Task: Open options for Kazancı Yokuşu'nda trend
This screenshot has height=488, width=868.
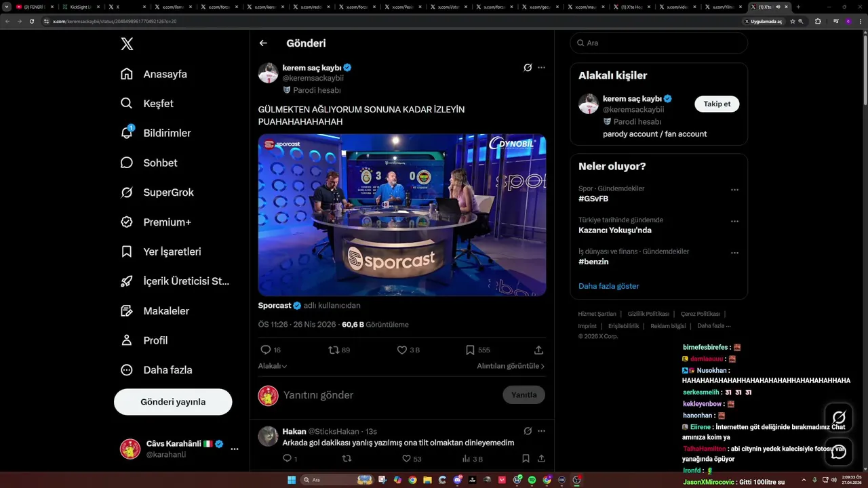Action: [734, 221]
